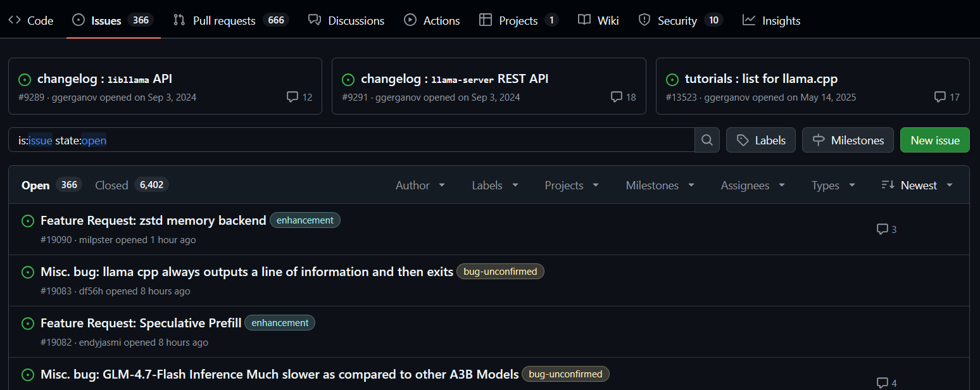Click the New issue button
980x390 pixels.
[934, 140]
